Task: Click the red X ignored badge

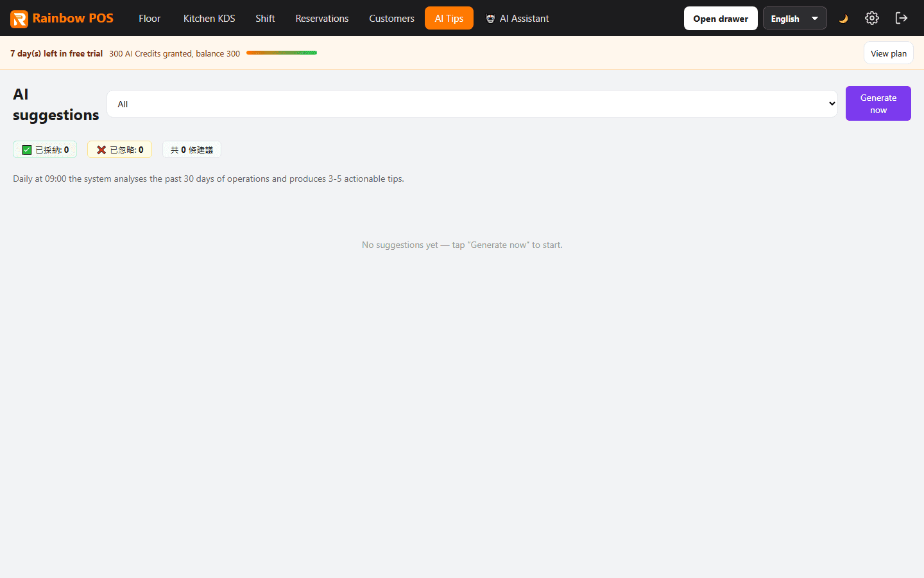Action: [x=119, y=150]
